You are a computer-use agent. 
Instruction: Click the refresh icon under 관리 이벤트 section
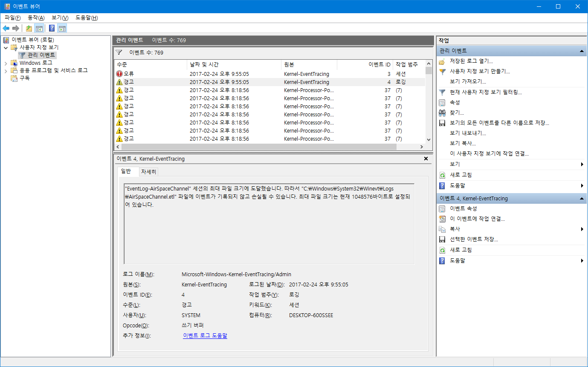tap(442, 175)
